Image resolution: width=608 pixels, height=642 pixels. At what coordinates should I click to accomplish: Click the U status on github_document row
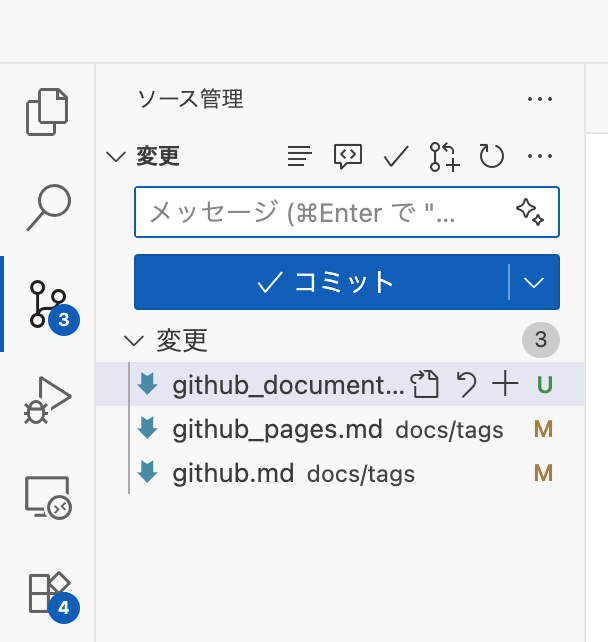(x=545, y=384)
